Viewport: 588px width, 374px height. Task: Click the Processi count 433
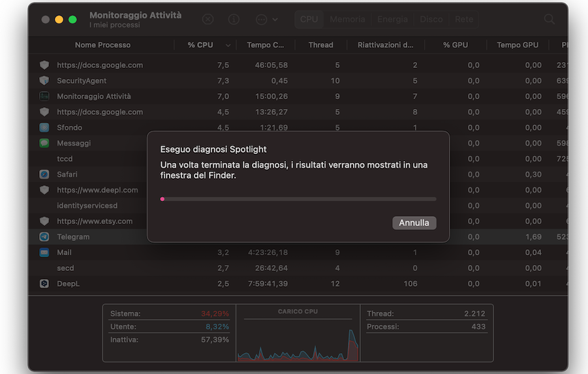coord(478,327)
